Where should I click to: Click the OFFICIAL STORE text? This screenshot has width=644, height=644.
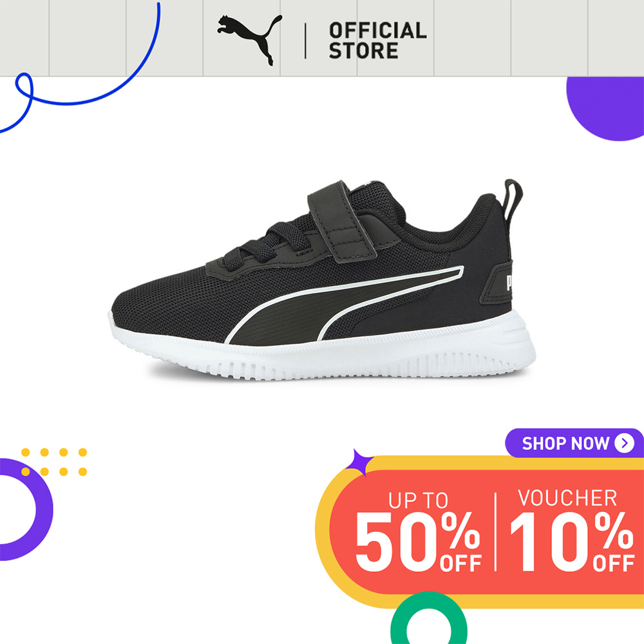(x=377, y=41)
